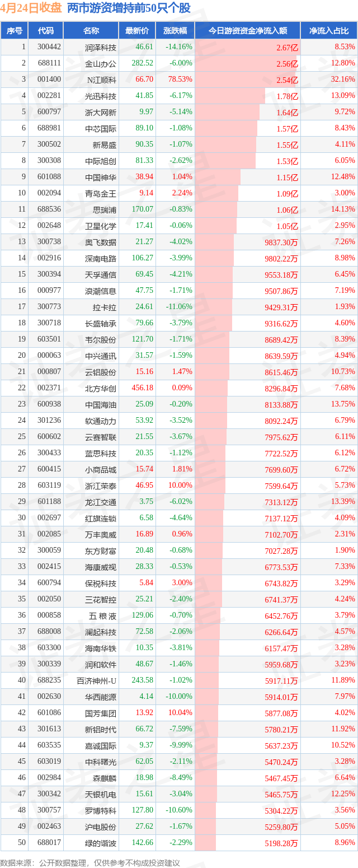Click 10.00% change for 浙江荣泰

pyautogui.click(x=180, y=486)
